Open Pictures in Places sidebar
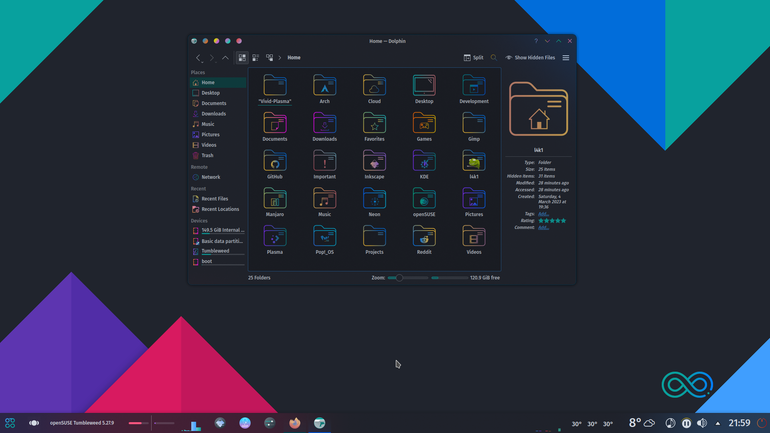770x433 pixels. [218, 135]
